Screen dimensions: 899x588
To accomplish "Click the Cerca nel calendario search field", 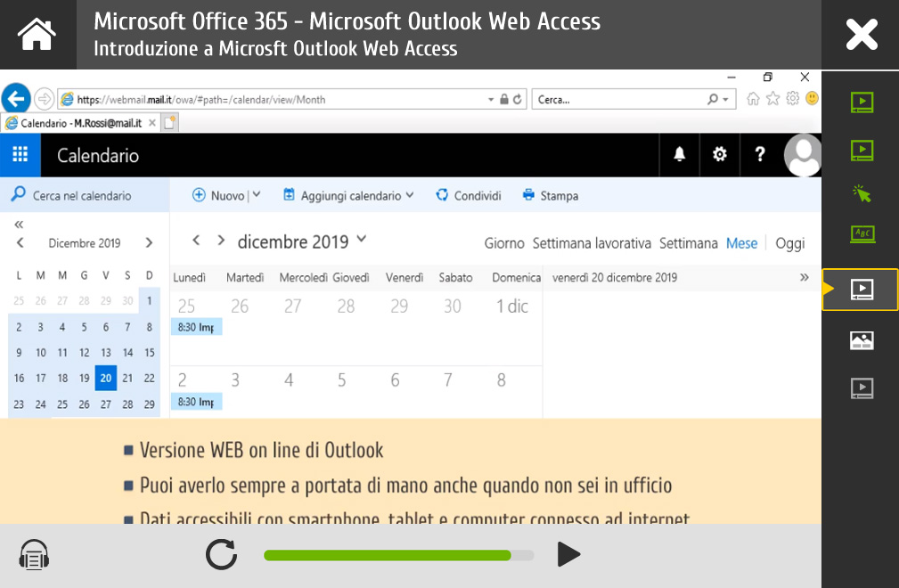I will tap(85, 195).
